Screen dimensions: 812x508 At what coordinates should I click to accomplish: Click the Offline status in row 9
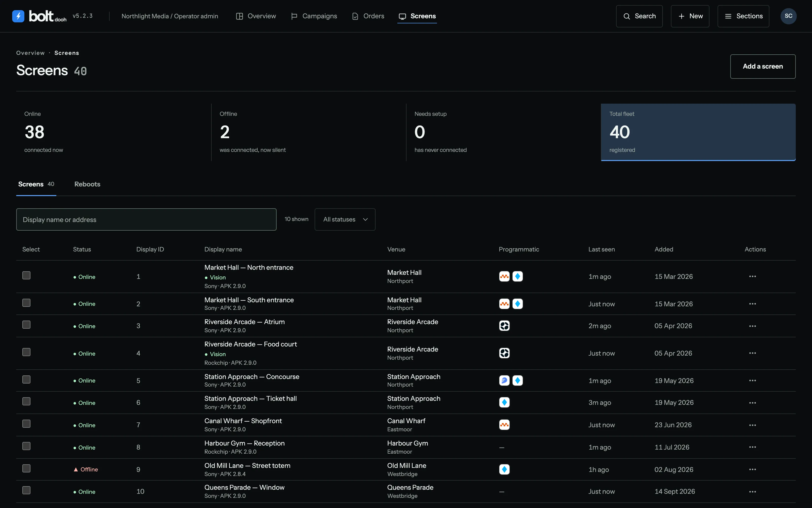point(86,469)
